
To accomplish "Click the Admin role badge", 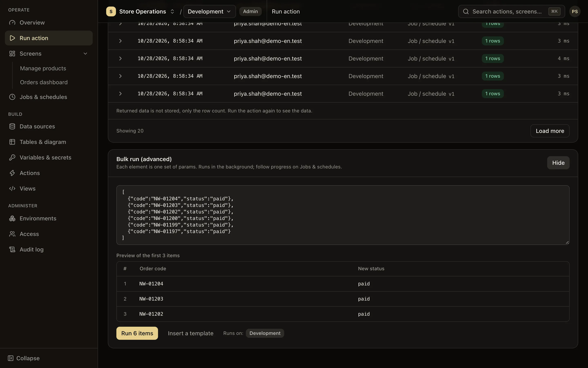I will pyautogui.click(x=250, y=11).
